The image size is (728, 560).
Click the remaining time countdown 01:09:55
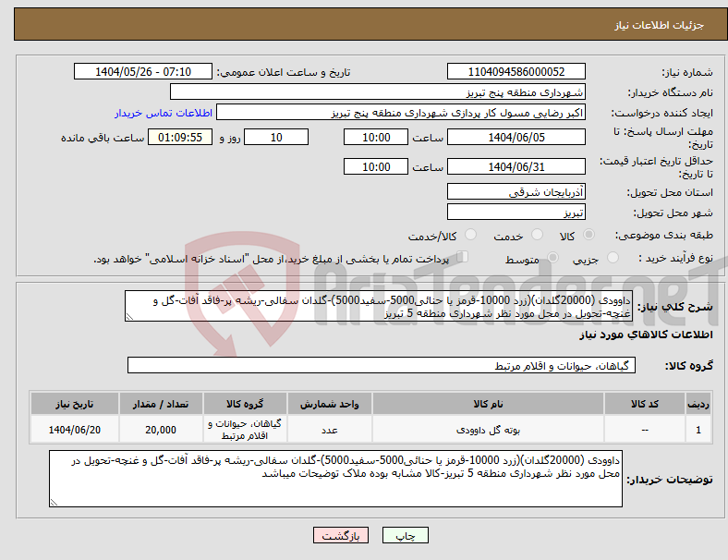[x=180, y=138]
